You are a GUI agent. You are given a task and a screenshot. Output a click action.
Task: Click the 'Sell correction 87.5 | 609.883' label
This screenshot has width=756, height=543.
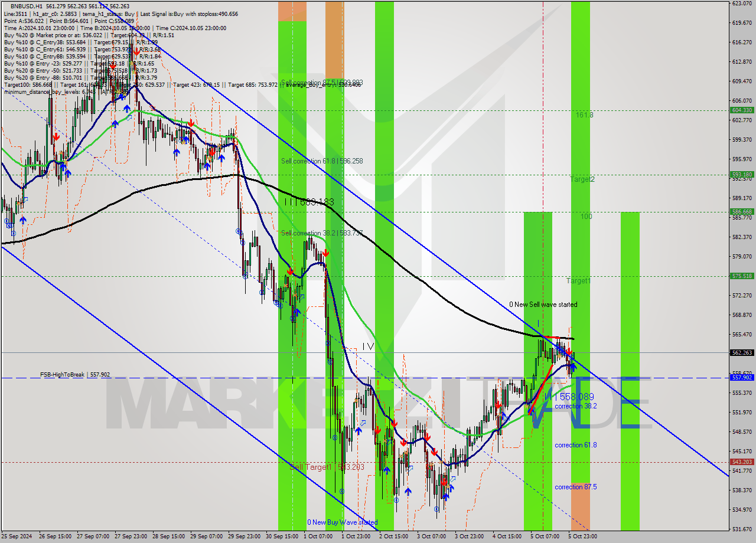point(322,83)
